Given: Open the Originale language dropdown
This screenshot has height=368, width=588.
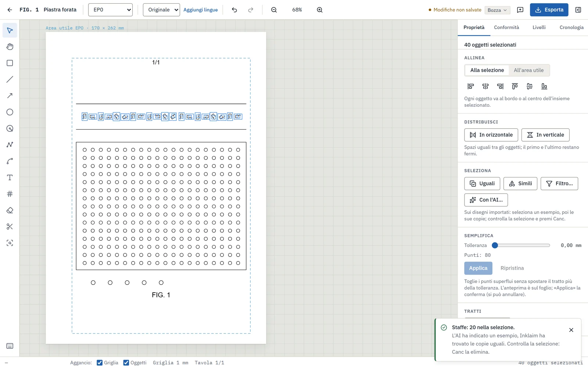Looking at the screenshot, I should (x=161, y=10).
